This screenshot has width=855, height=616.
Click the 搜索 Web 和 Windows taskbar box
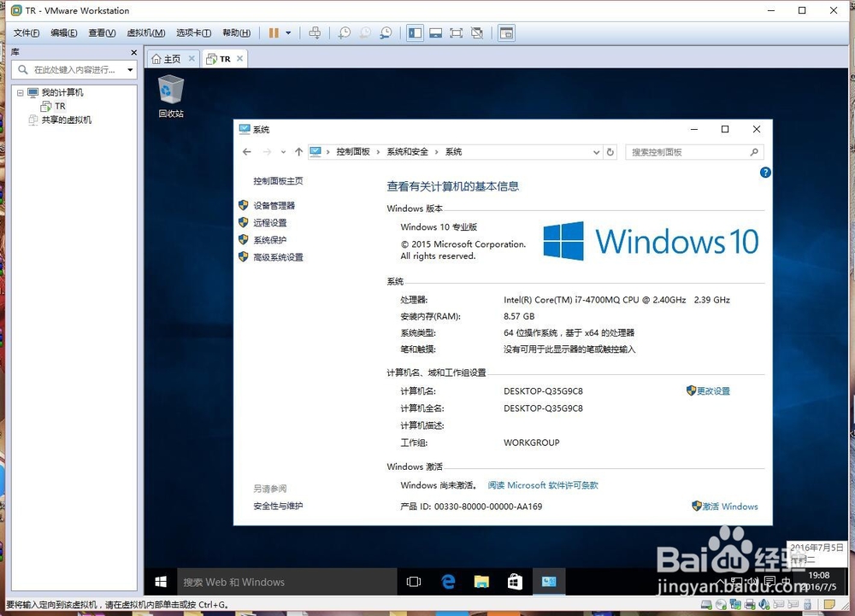pyautogui.click(x=286, y=582)
